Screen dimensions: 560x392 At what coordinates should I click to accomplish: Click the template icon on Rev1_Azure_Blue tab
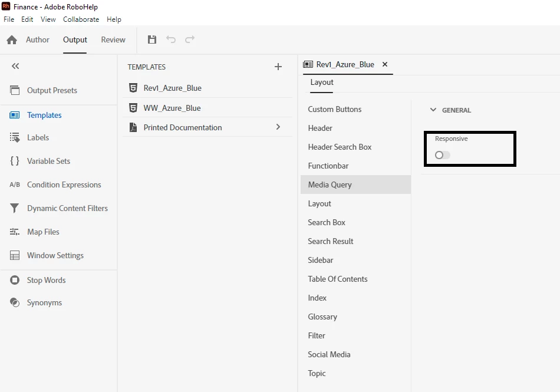pyautogui.click(x=308, y=64)
